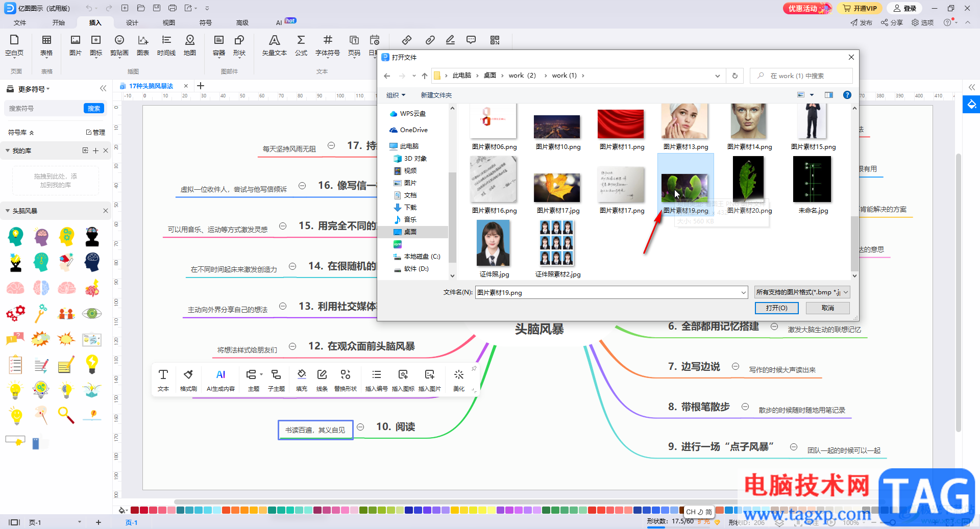Click the comment bubble icon in ribbon
Image resolution: width=980 pixels, height=529 pixels.
coord(471,40)
